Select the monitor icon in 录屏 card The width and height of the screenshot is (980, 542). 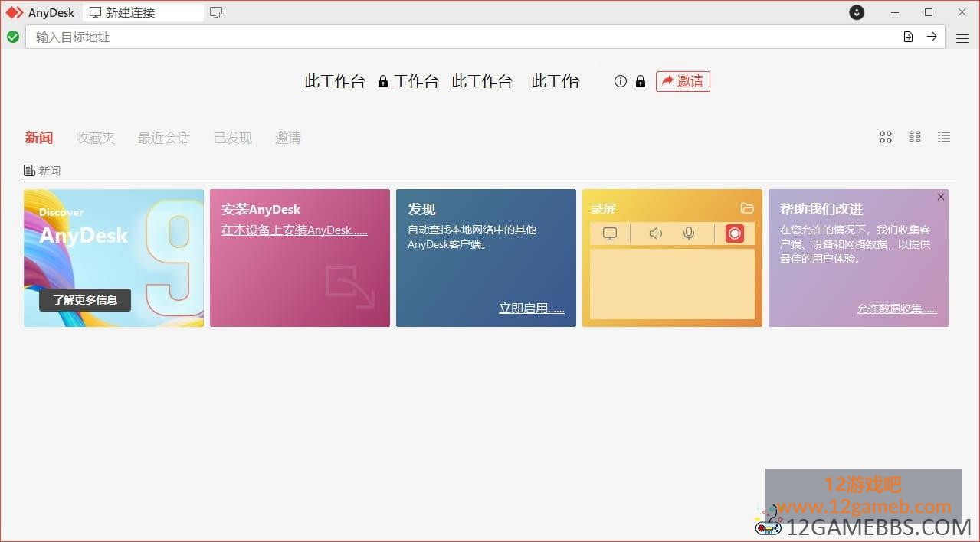pos(610,233)
